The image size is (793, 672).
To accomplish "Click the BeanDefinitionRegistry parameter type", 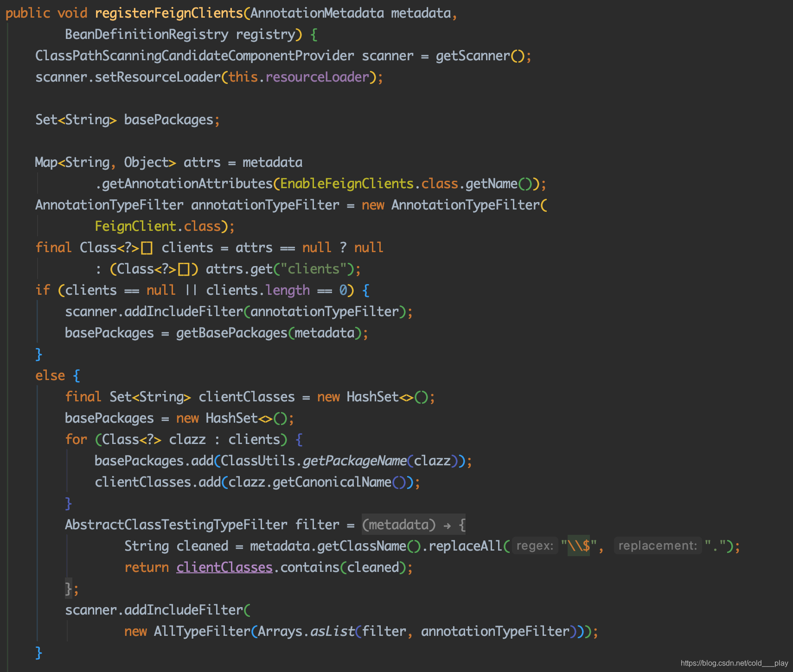I will pyautogui.click(x=147, y=34).
